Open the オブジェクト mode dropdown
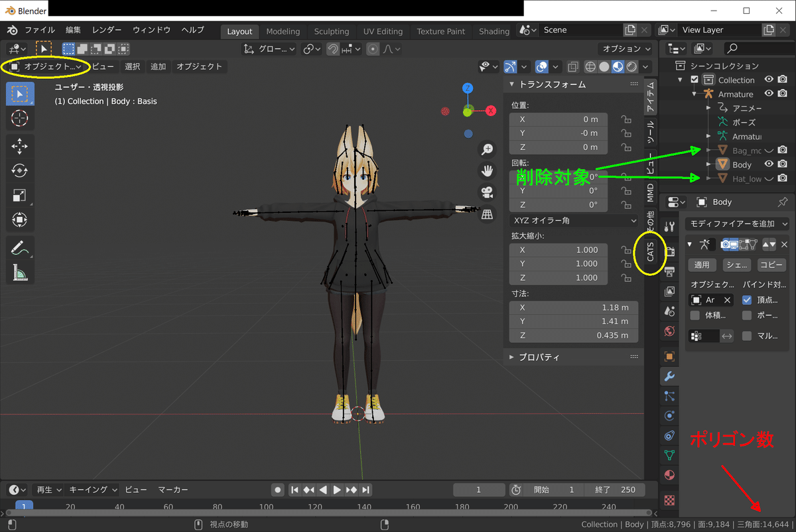Viewport: 796px width, 532px height. click(46, 66)
